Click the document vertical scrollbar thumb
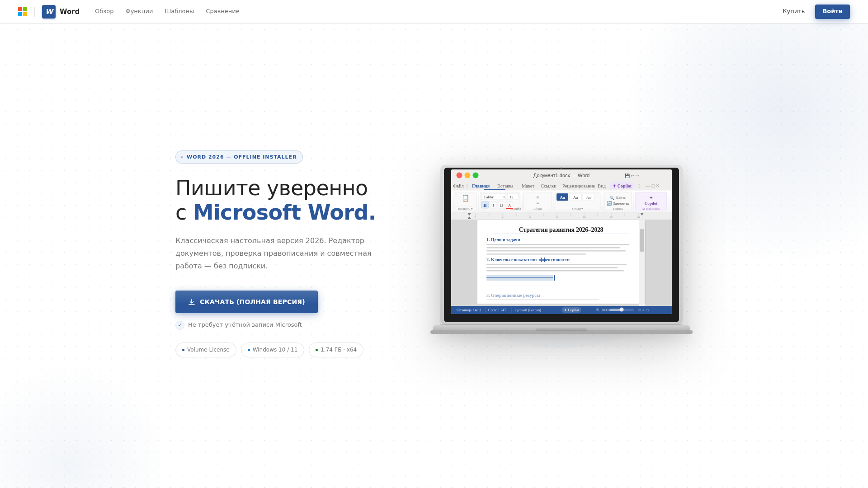This screenshot has width=868, height=488. (642, 240)
